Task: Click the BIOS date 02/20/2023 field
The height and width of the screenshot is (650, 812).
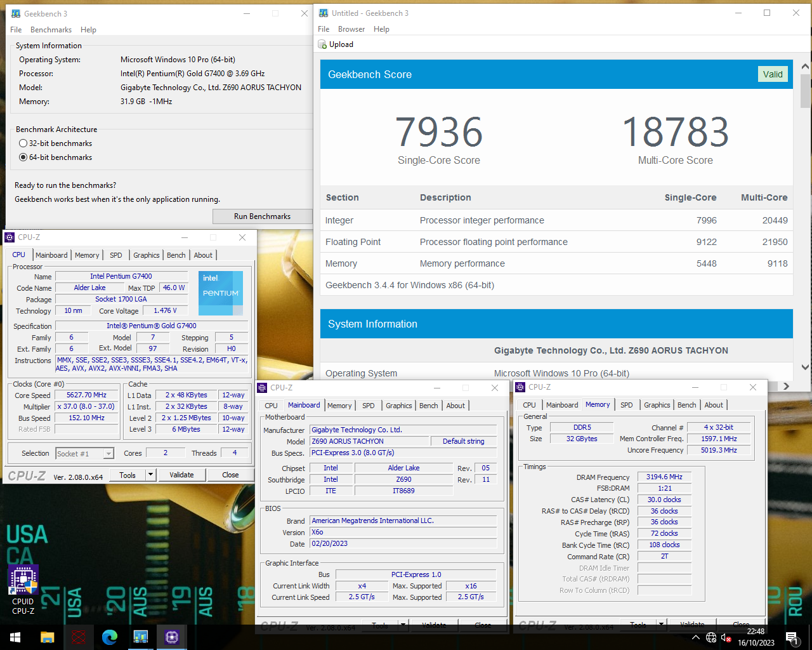Action: click(403, 543)
